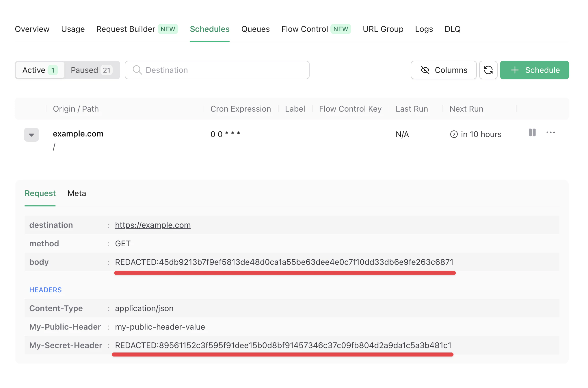The height and width of the screenshot is (388, 588).
Task: Go to the Queues tab
Action: pos(255,29)
